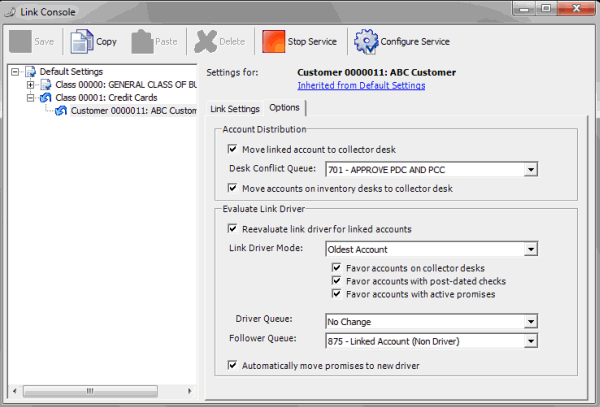
Task: Click the Class 00000 node icon
Action: (x=46, y=85)
